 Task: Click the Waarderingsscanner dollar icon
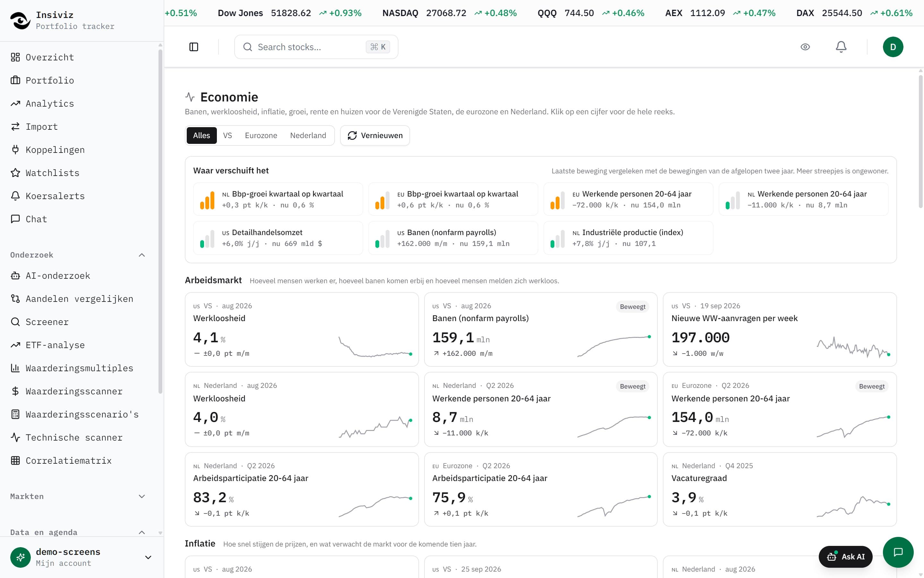click(x=15, y=391)
